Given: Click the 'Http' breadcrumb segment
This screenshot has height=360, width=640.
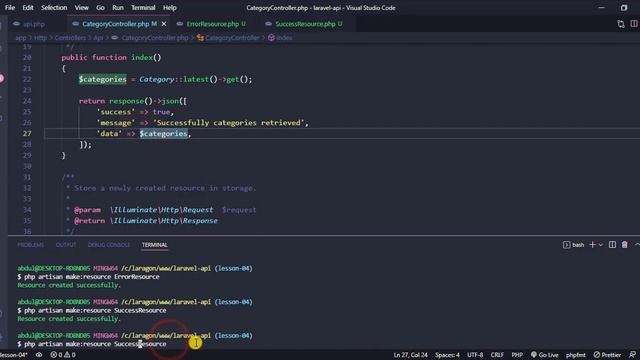Looking at the screenshot, I should click(40, 38).
